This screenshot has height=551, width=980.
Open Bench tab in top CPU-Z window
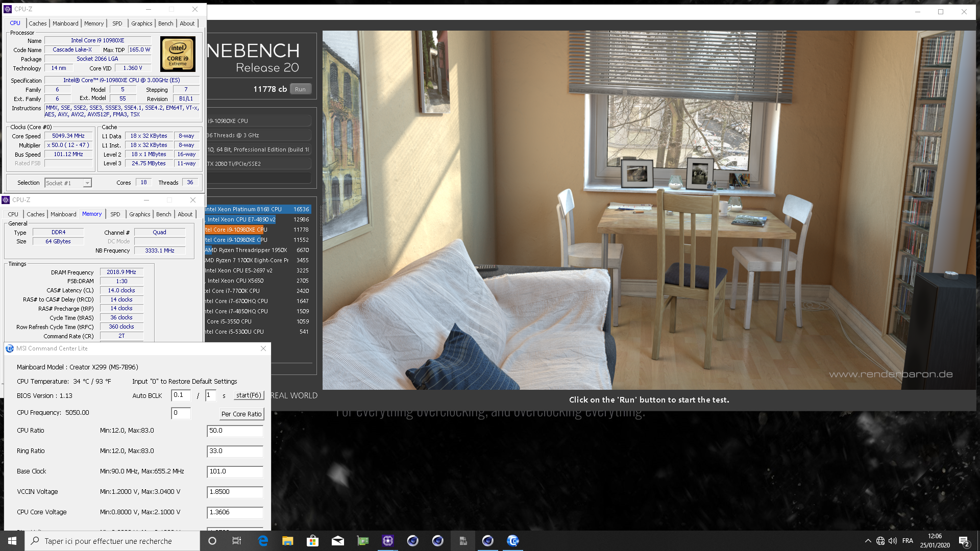165,23
